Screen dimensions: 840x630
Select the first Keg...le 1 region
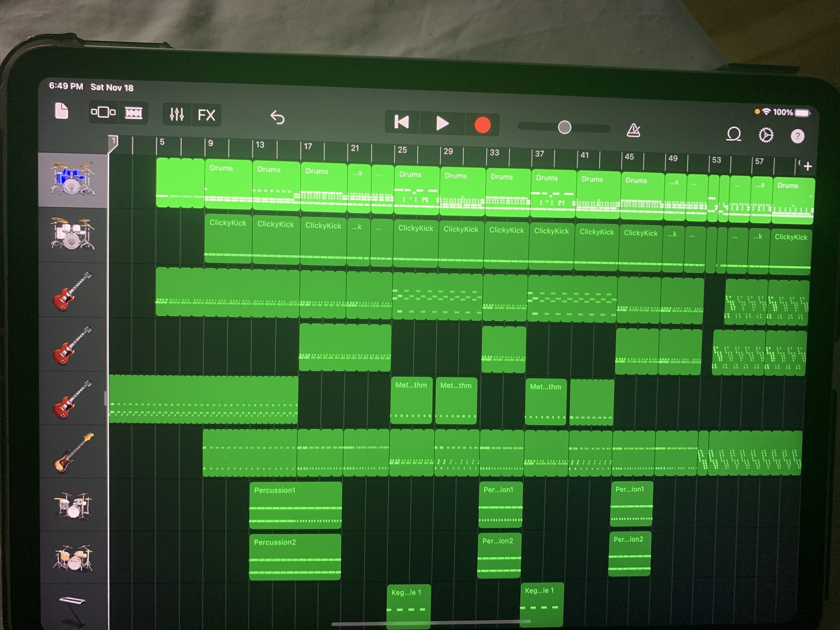[x=408, y=606]
